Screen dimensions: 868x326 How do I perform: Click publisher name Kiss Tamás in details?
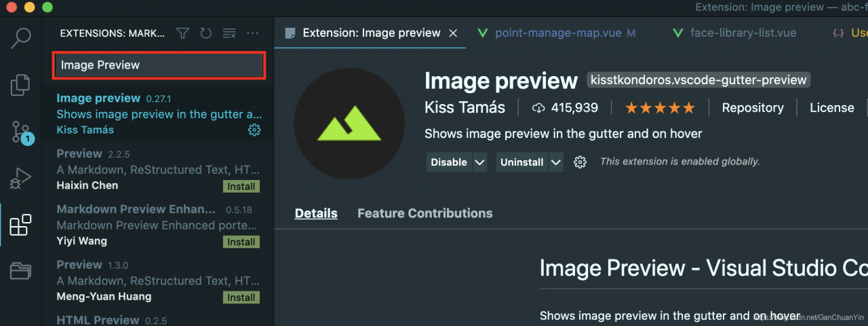tap(465, 107)
